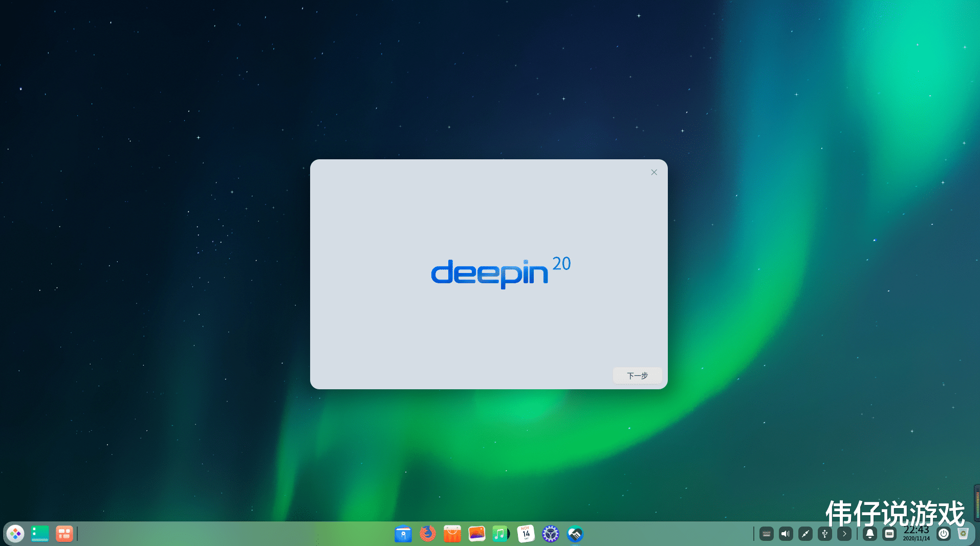Click the USB device tray icon
The width and height of the screenshot is (980, 546).
(825, 534)
